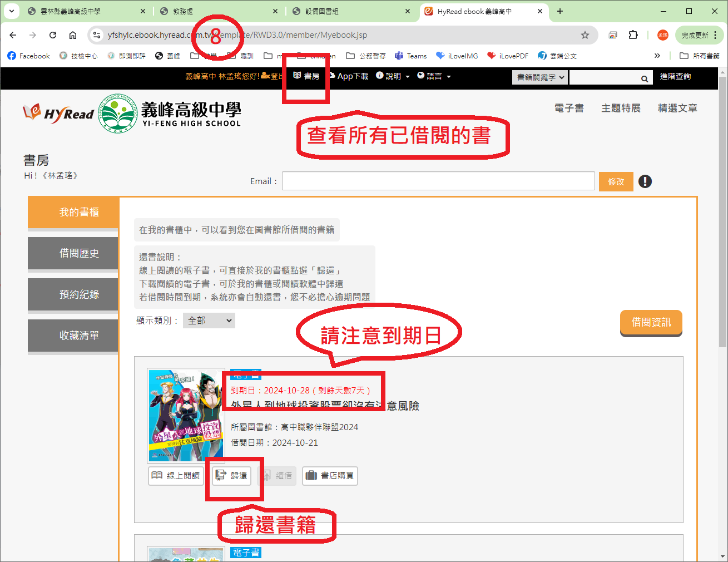Screen dimensions: 728x562
Task: Open 精選文章 in the top navigation
Action: 677,108
